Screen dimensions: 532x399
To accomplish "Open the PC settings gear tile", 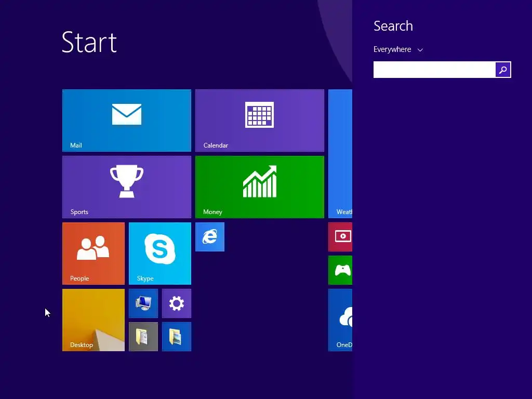I will click(x=177, y=303).
